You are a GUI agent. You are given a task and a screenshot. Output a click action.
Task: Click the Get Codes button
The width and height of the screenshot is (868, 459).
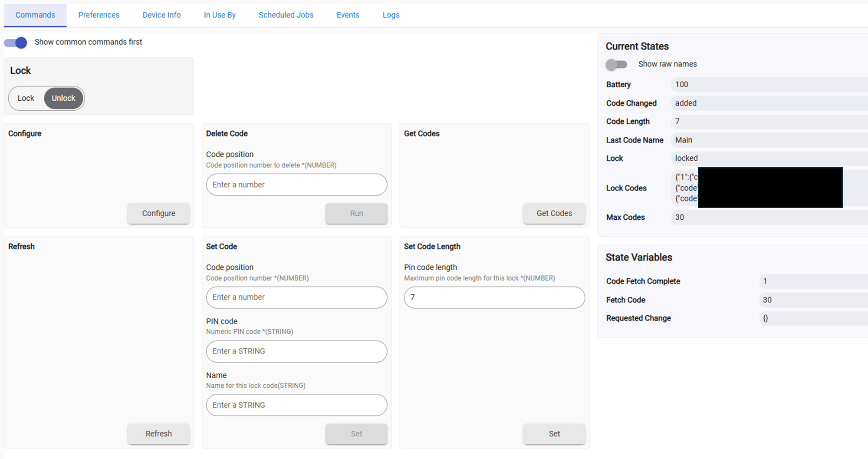[554, 213]
